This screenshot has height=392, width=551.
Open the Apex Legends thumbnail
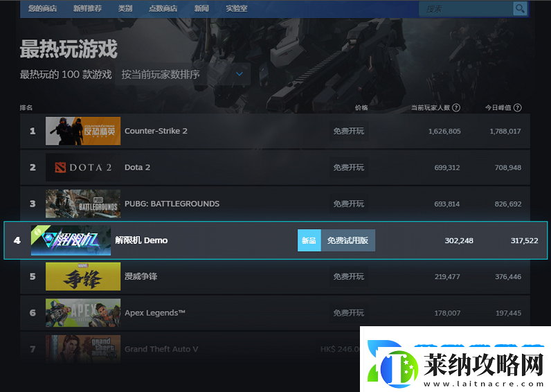(x=83, y=312)
